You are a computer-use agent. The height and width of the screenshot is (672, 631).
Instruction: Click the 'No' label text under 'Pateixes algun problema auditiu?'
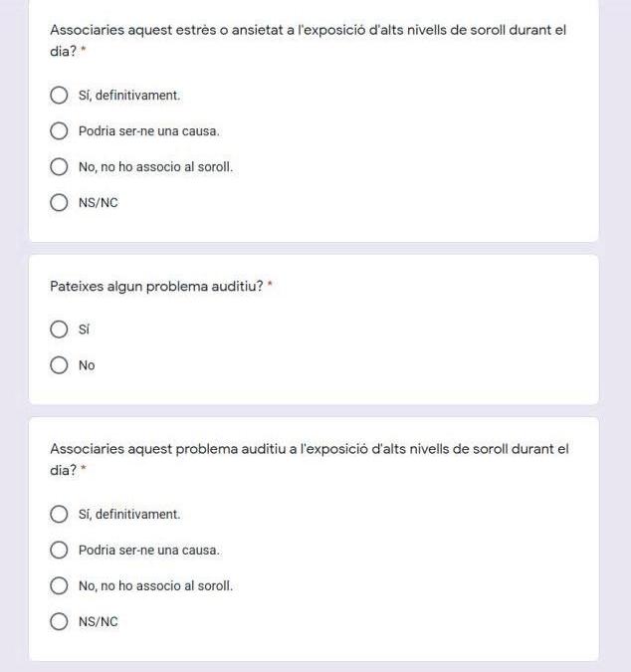coord(87,365)
